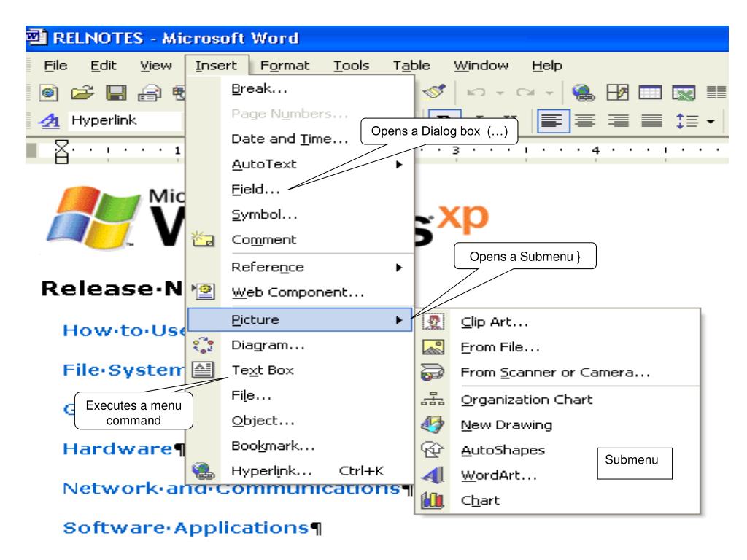
Task: Click the Undo arrow icon
Action: coord(476,93)
